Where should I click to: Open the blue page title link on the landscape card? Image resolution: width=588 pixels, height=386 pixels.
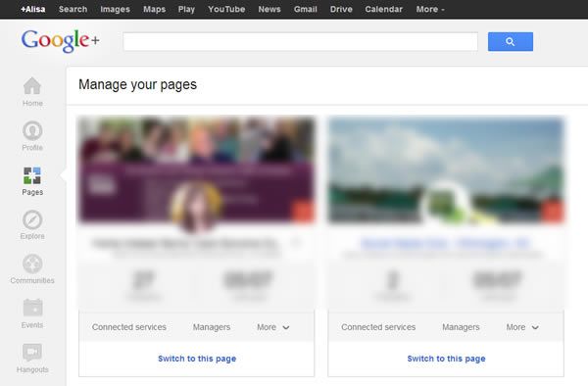point(446,244)
